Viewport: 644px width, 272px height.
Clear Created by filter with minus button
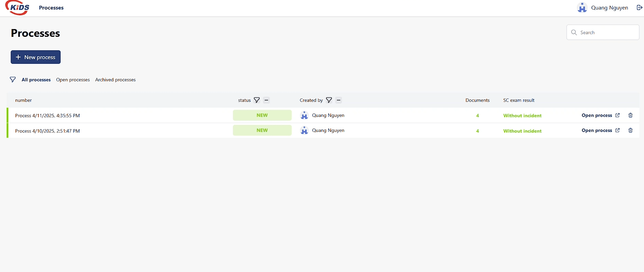click(339, 100)
